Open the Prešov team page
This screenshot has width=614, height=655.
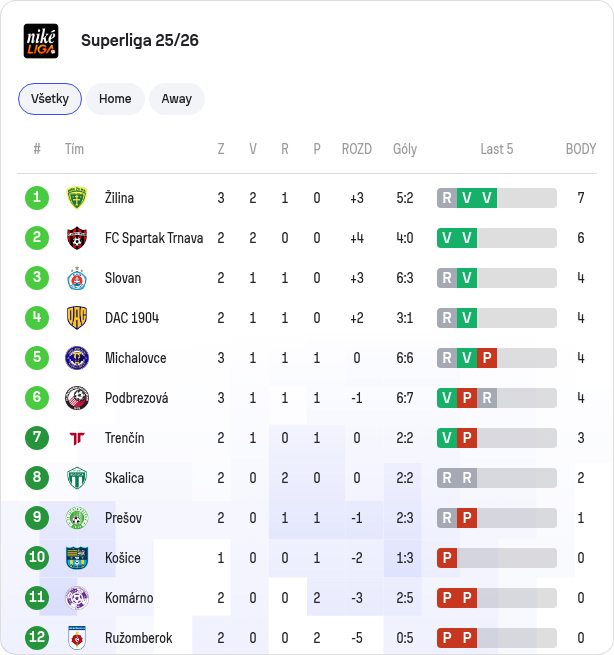pos(123,518)
